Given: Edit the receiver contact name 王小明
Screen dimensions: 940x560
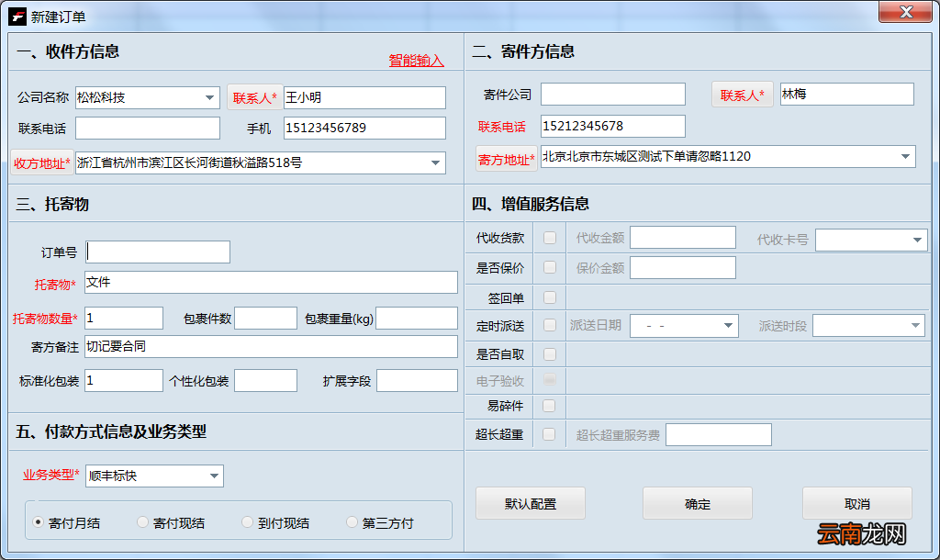Looking at the screenshot, I should pyautogui.click(x=364, y=97).
